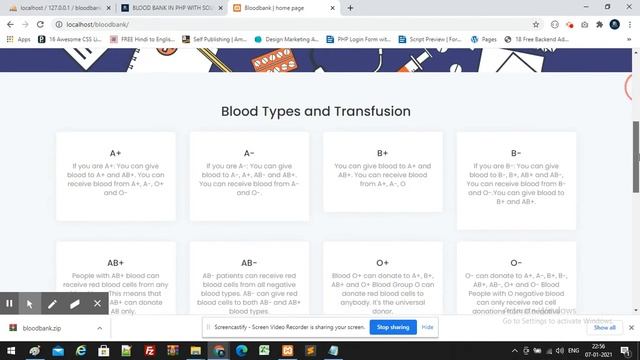
Task: Open Sublime Text from the taskbar
Action: point(310,351)
